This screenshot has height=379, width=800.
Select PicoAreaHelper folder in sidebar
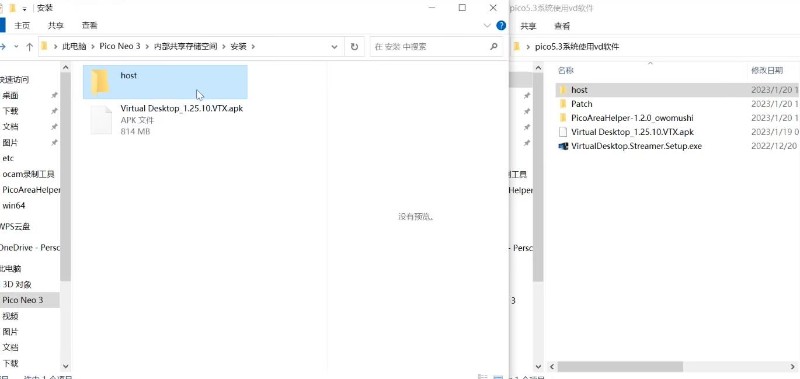coord(31,190)
